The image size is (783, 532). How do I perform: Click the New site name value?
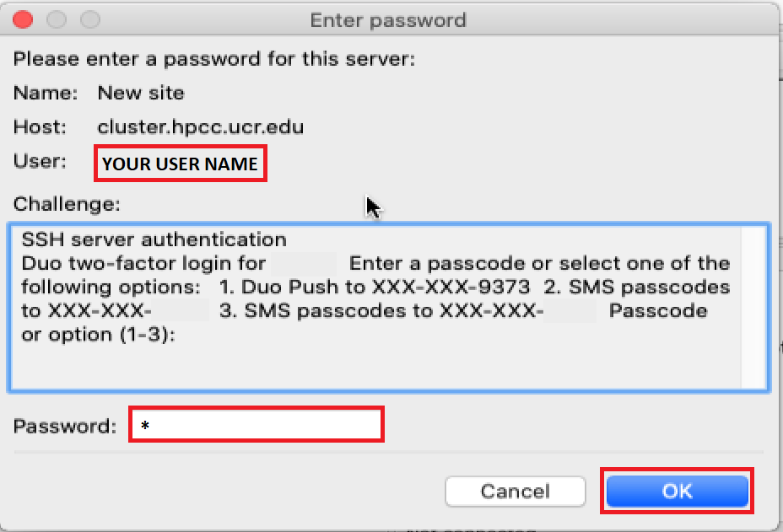[141, 93]
